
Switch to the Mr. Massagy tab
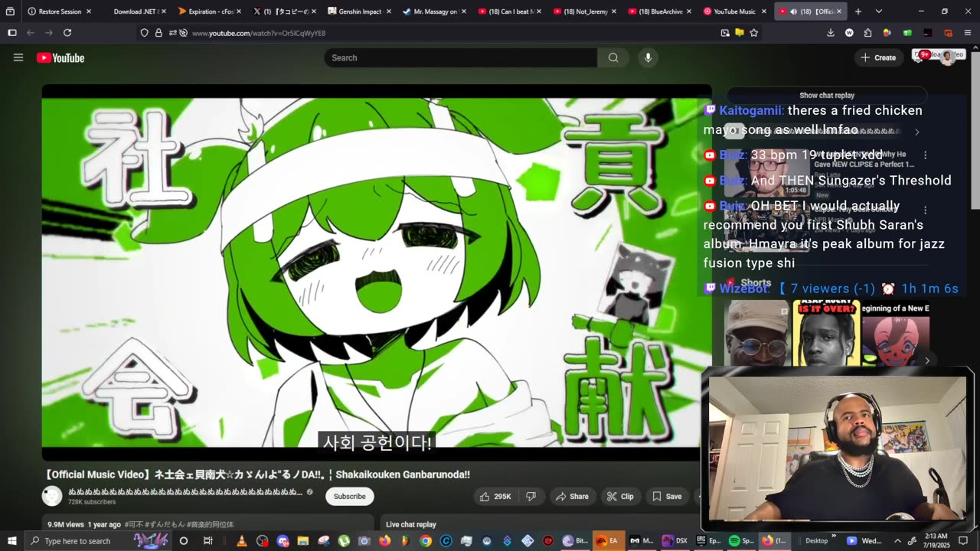[x=433, y=11]
